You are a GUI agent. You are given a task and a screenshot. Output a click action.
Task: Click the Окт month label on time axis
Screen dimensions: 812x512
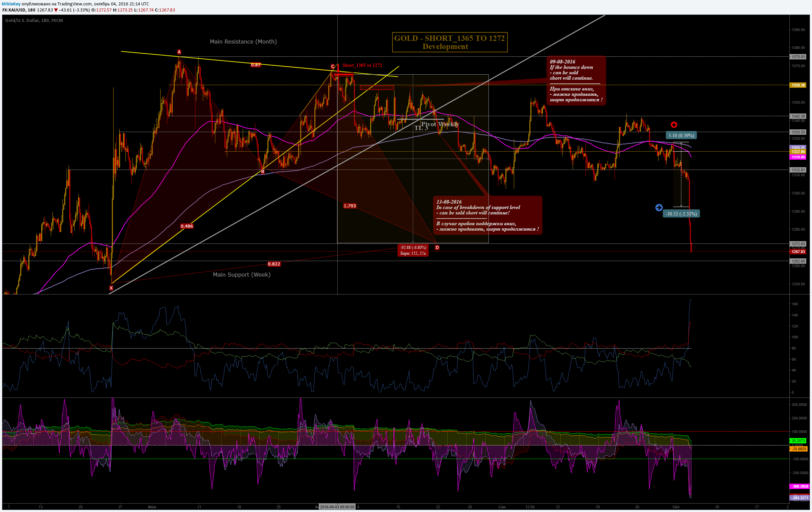pos(676,507)
